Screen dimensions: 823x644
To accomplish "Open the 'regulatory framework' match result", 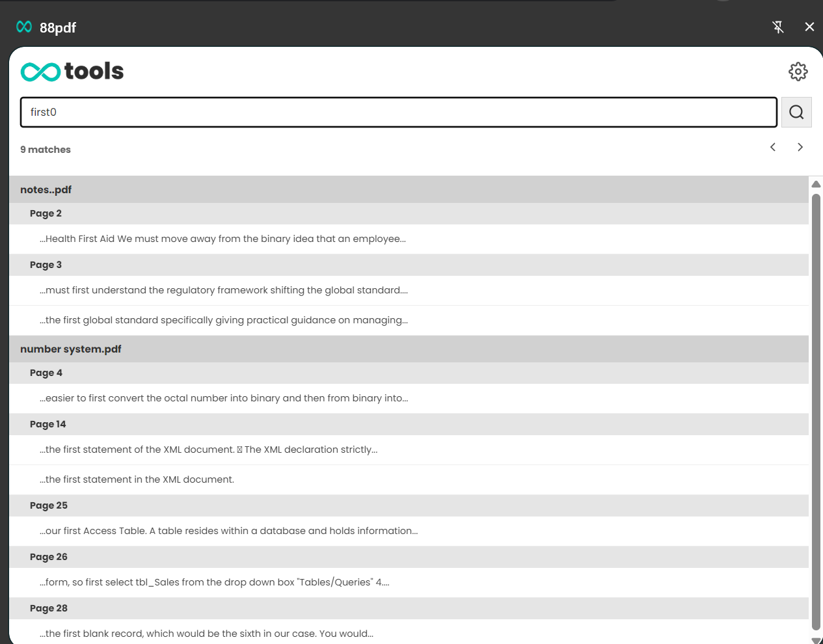I will 223,290.
